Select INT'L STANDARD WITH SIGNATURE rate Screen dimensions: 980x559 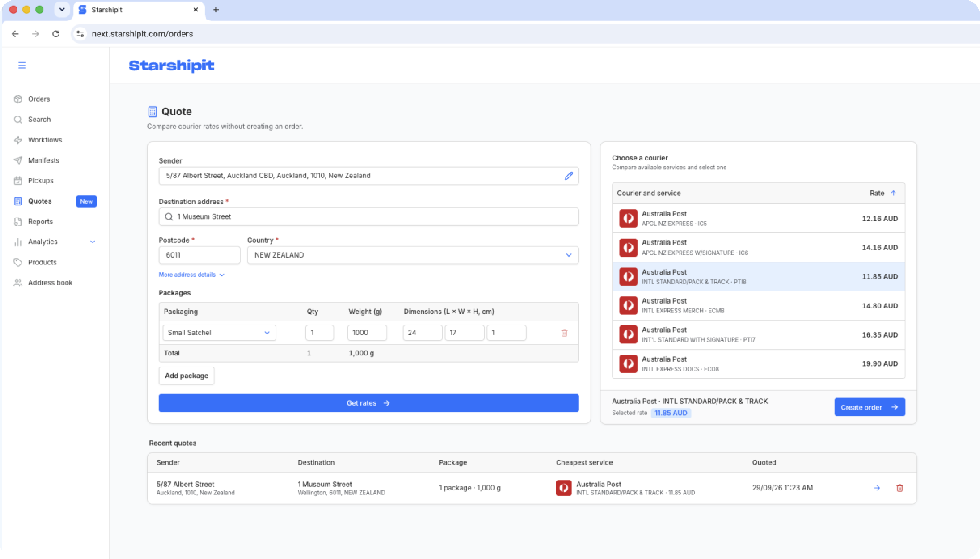pyautogui.click(x=758, y=335)
